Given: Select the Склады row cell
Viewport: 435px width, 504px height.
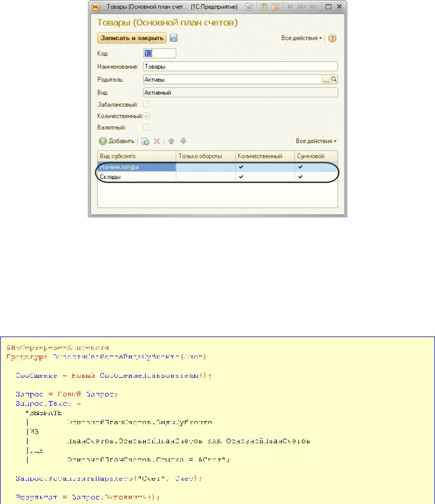Looking at the screenshot, I should point(137,177).
